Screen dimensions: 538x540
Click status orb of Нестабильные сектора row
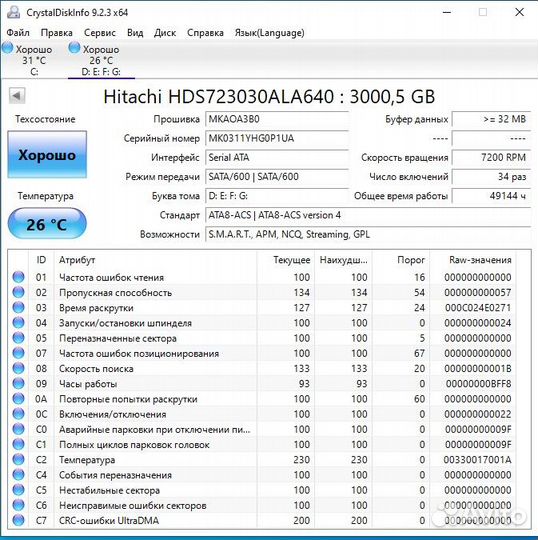coord(18,490)
